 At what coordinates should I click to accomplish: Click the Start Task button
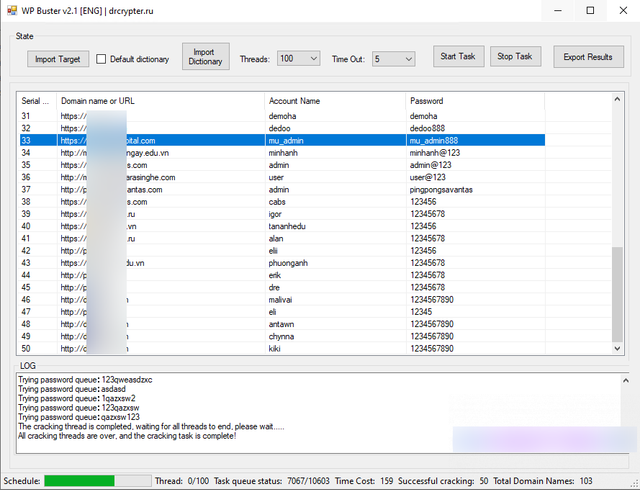pyautogui.click(x=458, y=57)
